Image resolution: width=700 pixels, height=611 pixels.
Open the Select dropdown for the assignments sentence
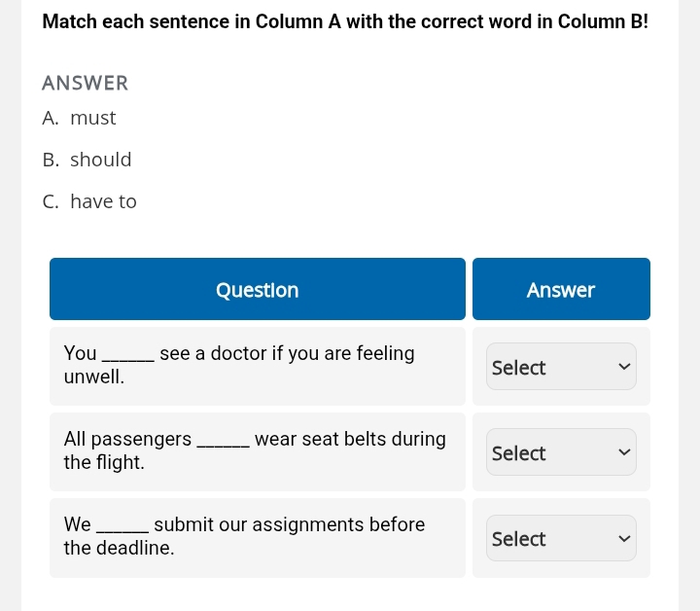[561, 538]
